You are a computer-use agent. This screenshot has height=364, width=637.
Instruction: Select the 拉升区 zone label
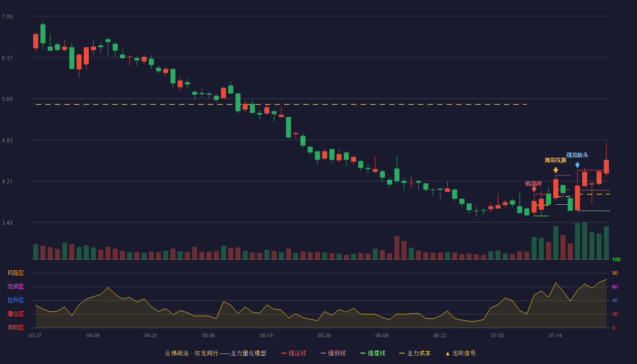point(15,300)
